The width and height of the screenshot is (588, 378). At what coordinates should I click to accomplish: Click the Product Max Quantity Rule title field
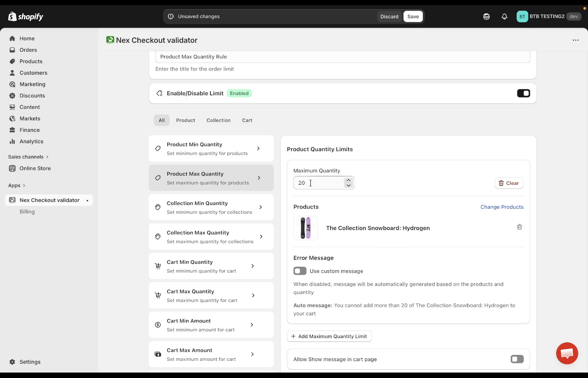pyautogui.click(x=343, y=57)
